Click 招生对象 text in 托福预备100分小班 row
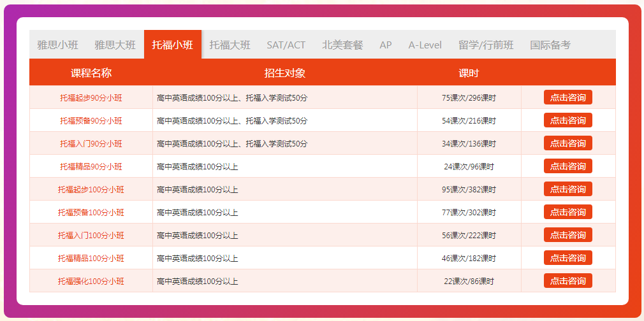The image size is (644, 321). [198, 213]
